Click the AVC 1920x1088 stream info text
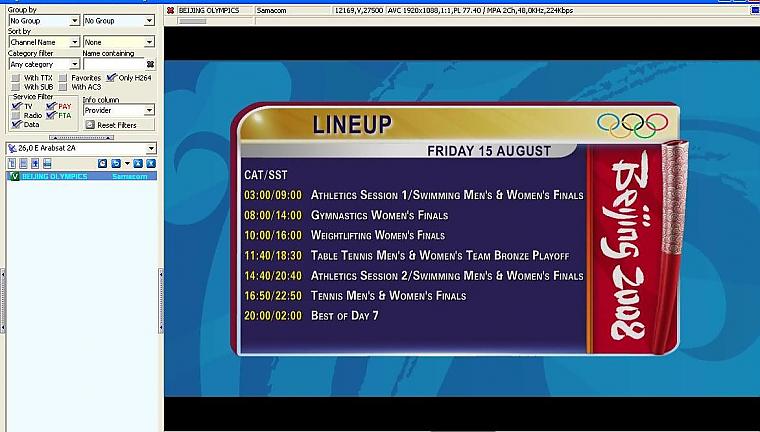760x432 pixels. pyautogui.click(x=480, y=10)
